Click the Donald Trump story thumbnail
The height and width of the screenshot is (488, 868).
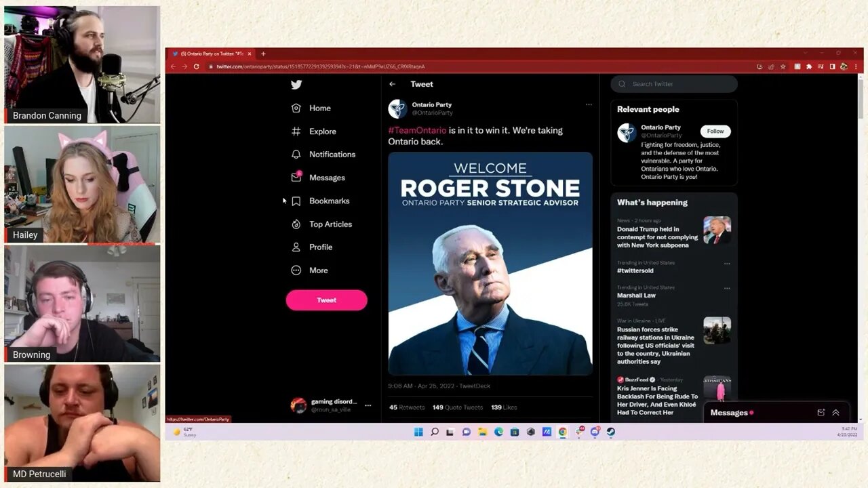pyautogui.click(x=717, y=230)
